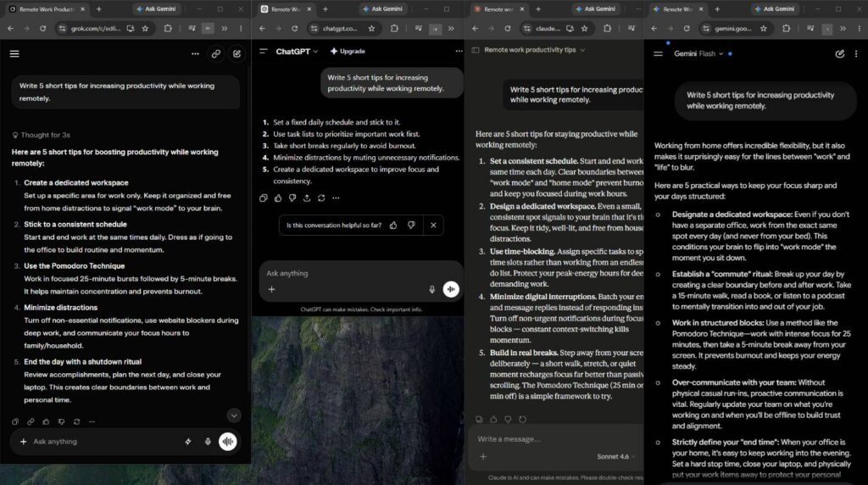
Task: Share the ChatGPT response
Action: 307,198
